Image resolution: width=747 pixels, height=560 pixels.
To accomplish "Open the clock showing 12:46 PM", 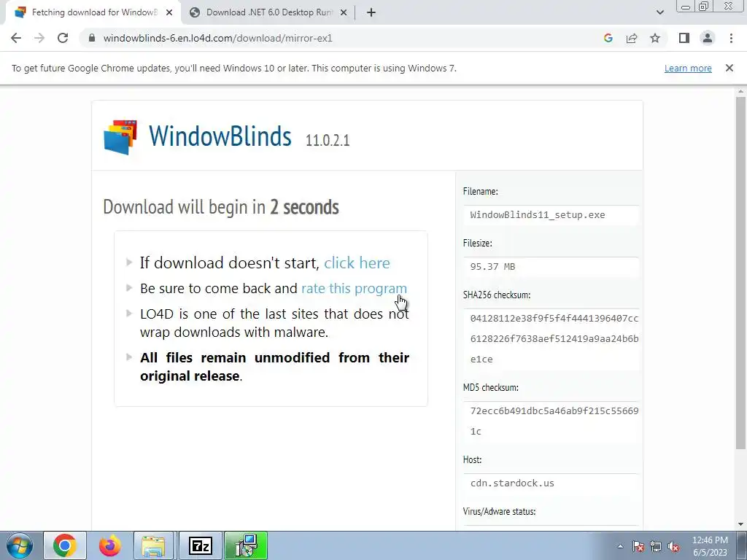I will (x=710, y=546).
